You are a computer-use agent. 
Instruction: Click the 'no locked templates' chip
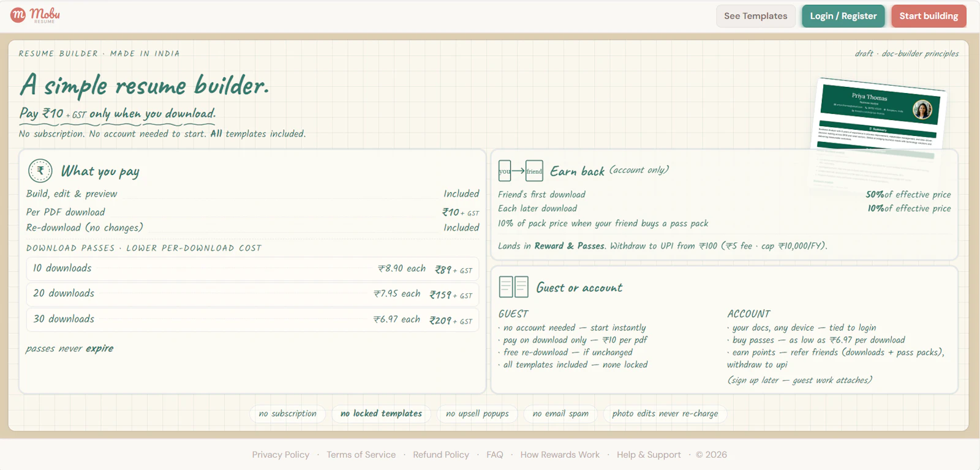(x=381, y=414)
